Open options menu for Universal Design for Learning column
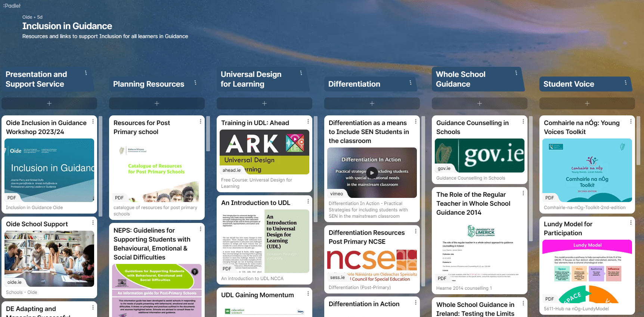This screenshot has width=644, height=317. (301, 73)
